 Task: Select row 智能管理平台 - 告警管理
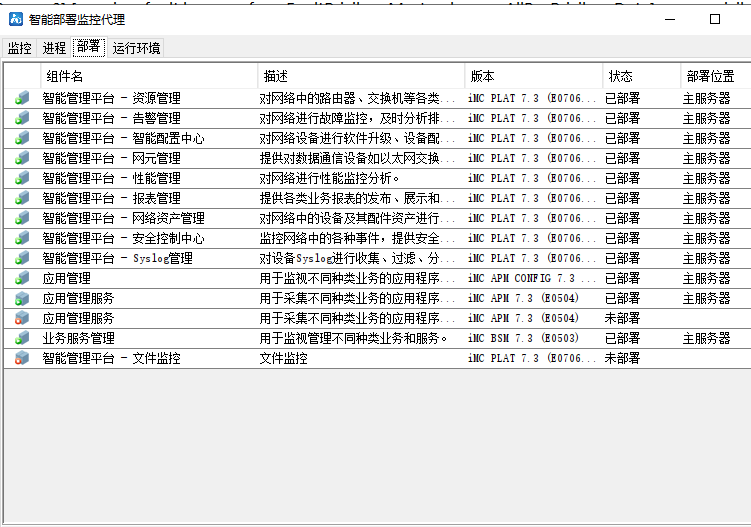[x=377, y=118]
